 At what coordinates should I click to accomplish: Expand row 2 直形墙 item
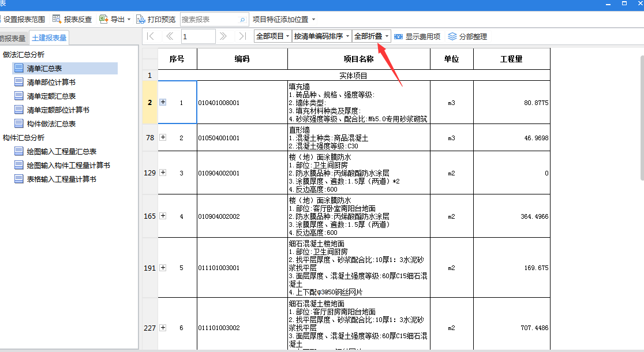(163, 137)
